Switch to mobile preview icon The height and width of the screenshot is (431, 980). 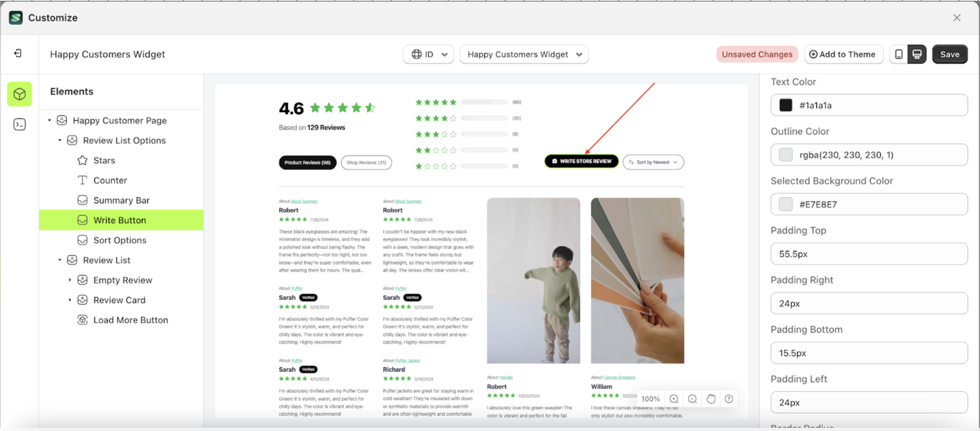[x=898, y=54]
